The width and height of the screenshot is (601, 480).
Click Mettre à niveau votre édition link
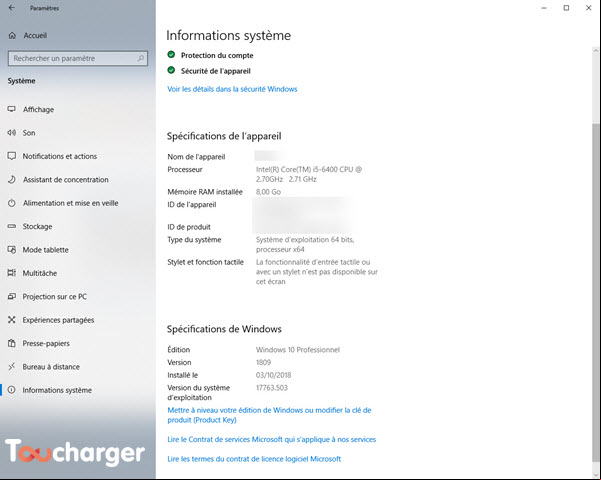pos(269,415)
